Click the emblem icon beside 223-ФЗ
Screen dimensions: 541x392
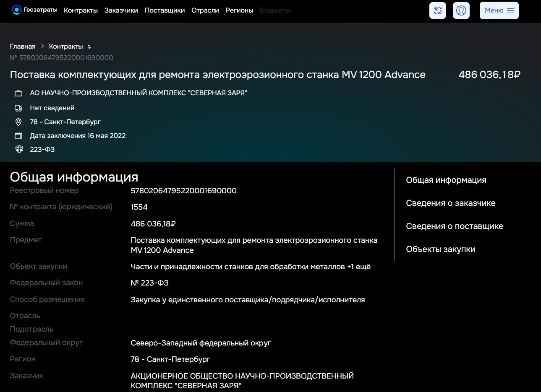click(19, 149)
